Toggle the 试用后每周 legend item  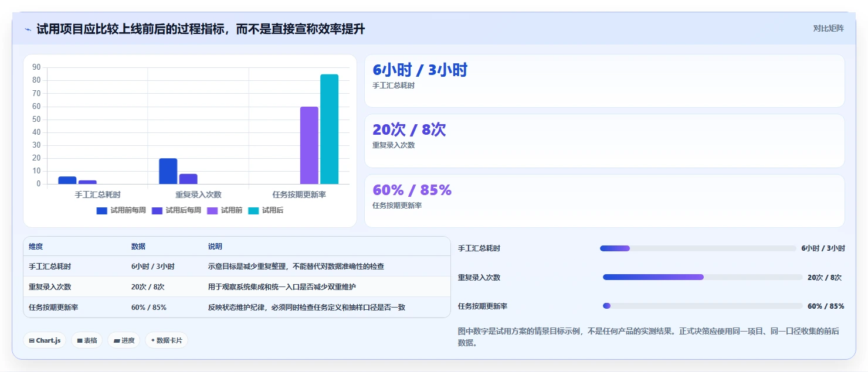176,210
